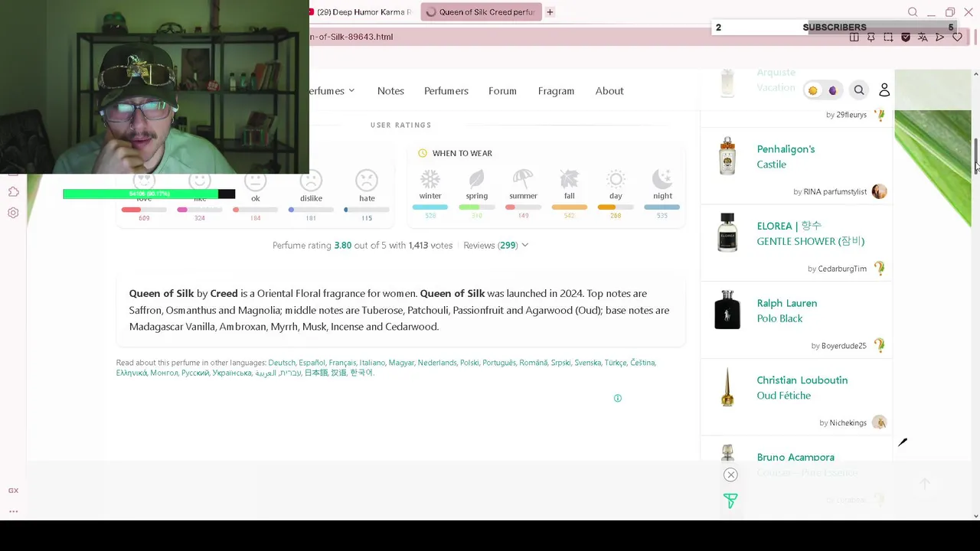Bookmark page with the heart icon
Viewport: 980px width, 551px height.
click(x=957, y=37)
